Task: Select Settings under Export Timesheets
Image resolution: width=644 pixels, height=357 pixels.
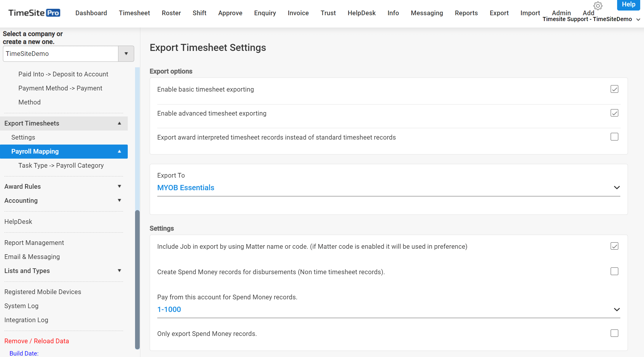Action: coord(23,137)
